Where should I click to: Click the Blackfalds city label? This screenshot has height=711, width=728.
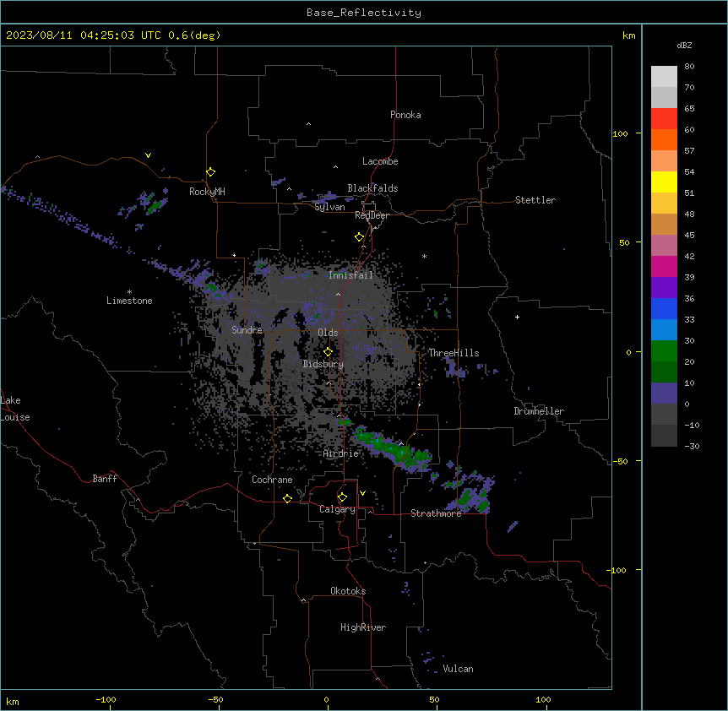(x=372, y=188)
